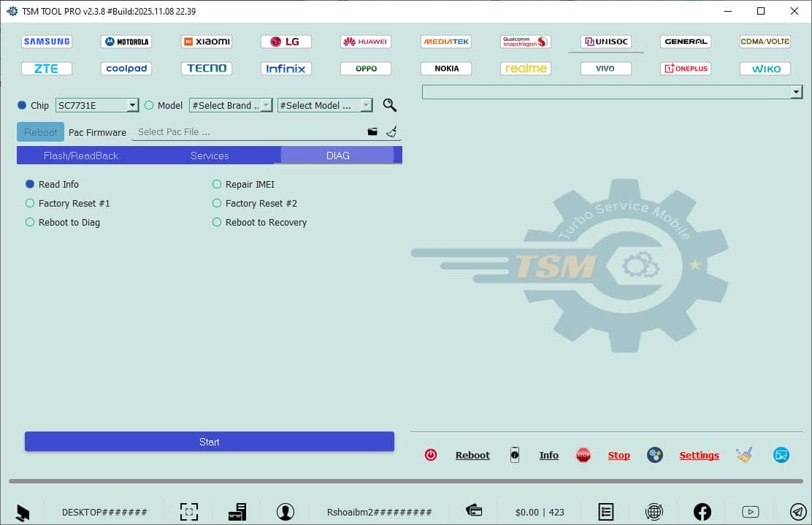Select the Repair IMEI option
The image size is (812, 525).
coord(216,184)
